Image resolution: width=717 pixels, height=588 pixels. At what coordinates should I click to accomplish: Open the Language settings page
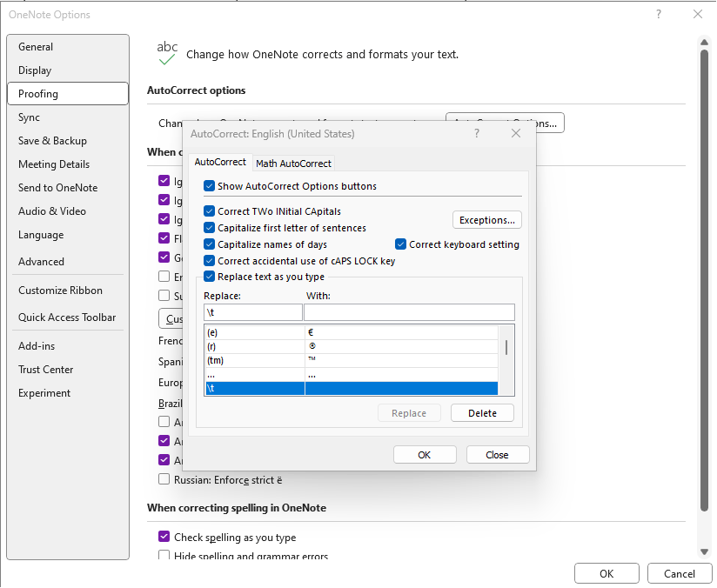click(41, 234)
